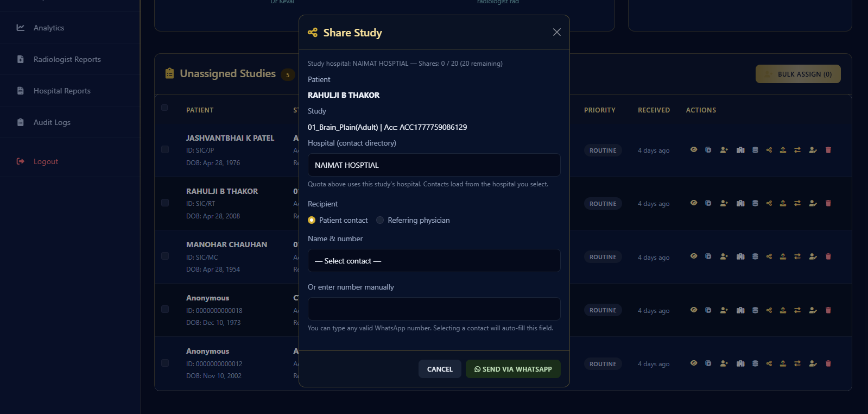
Task: Transfer arrows icon in JASHVANTBHAI K PATEL row
Action: (x=797, y=150)
